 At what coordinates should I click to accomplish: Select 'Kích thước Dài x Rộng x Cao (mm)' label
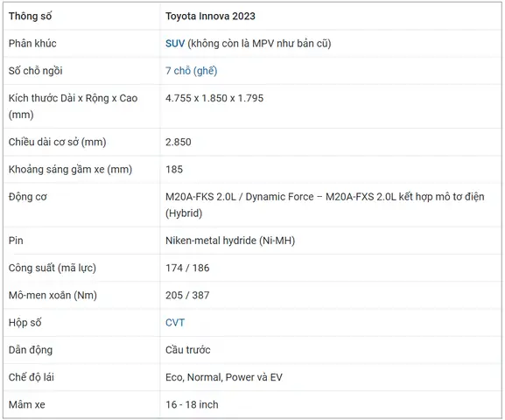[74, 106]
